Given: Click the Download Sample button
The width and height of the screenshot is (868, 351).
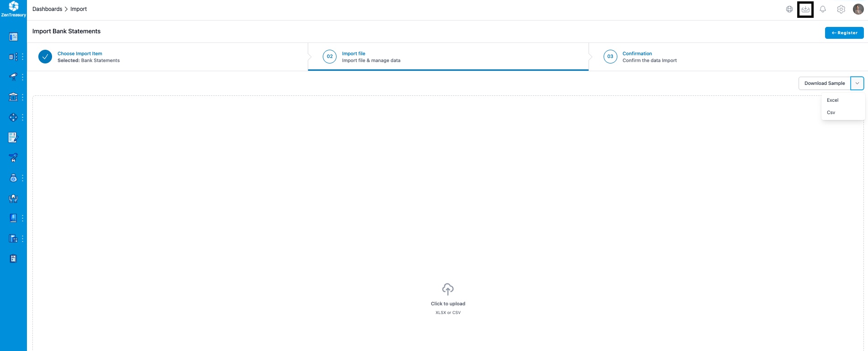Looking at the screenshot, I should pyautogui.click(x=825, y=83).
